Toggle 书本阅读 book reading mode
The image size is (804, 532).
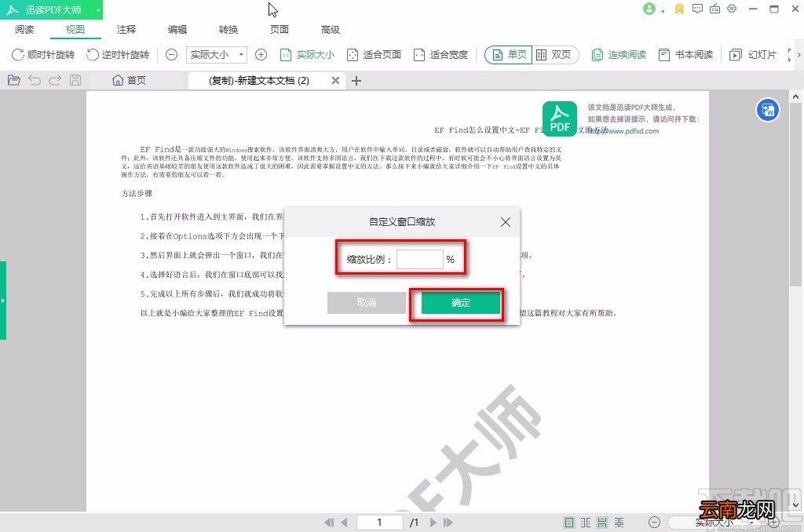coord(685,55)
